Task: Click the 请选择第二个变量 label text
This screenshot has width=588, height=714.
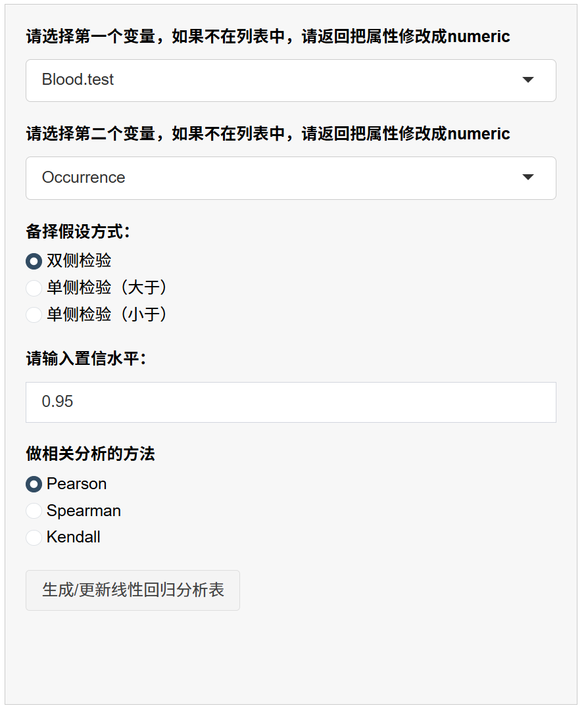Action: [91, 134]
